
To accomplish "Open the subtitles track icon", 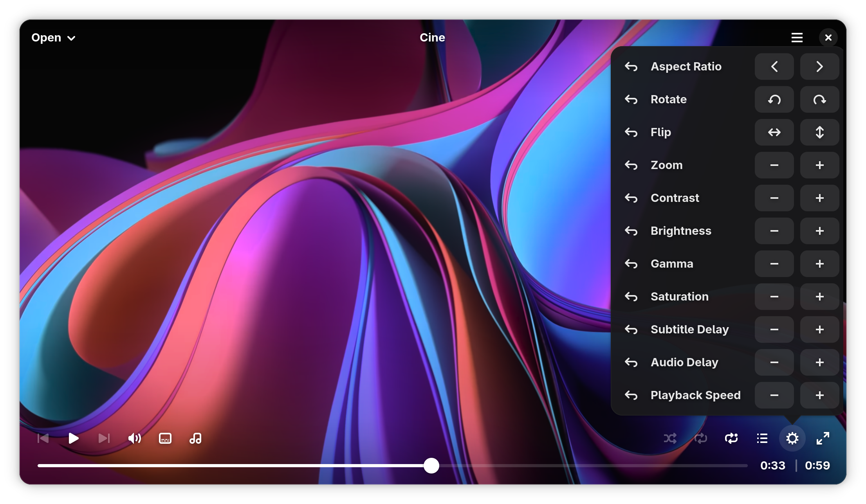I will (x=165, y=438).
